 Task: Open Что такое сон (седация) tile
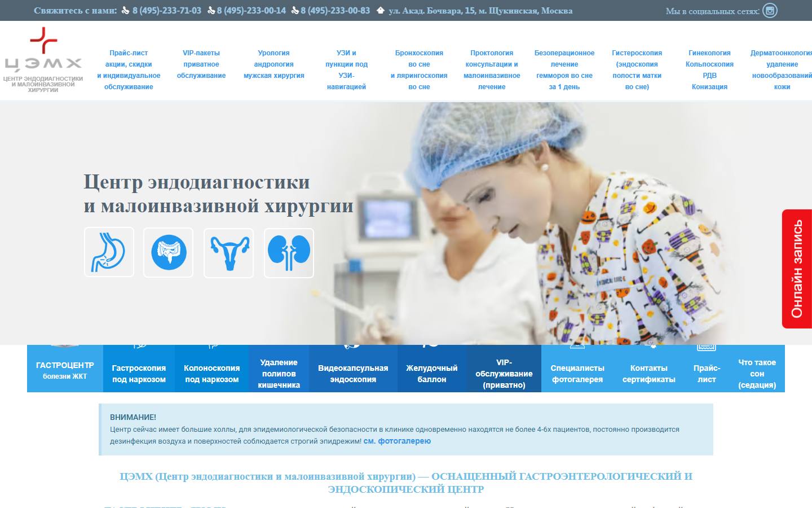click(757, 369)
